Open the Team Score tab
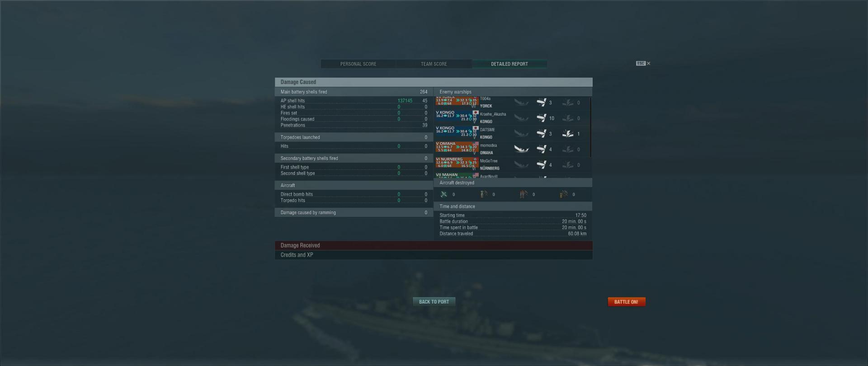 coord(434,64)
